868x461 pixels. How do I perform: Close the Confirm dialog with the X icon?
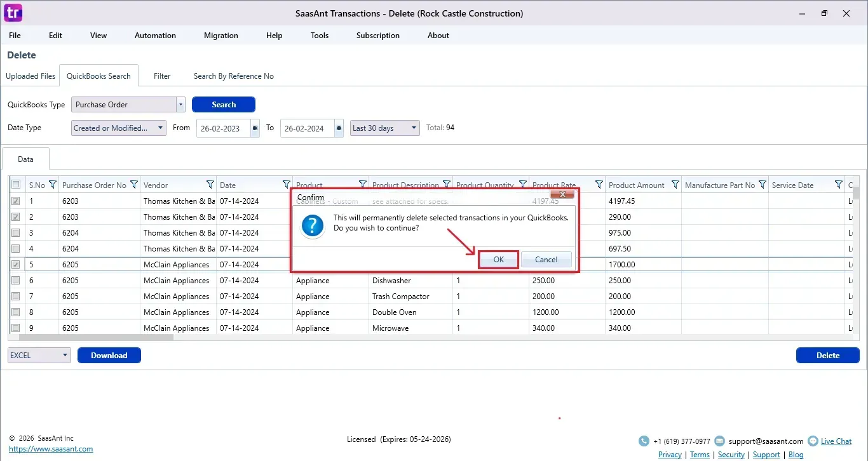(562, 194)
